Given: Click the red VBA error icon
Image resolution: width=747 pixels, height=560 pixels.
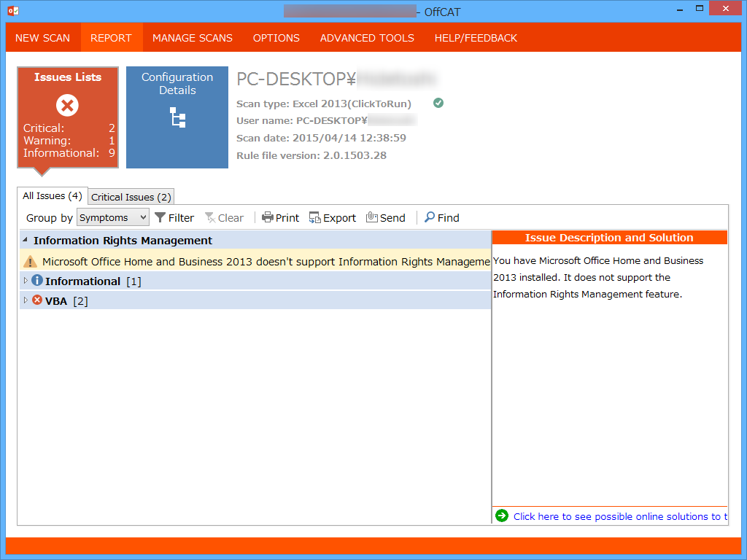Looking at the screenshot, I should (37, 300).
